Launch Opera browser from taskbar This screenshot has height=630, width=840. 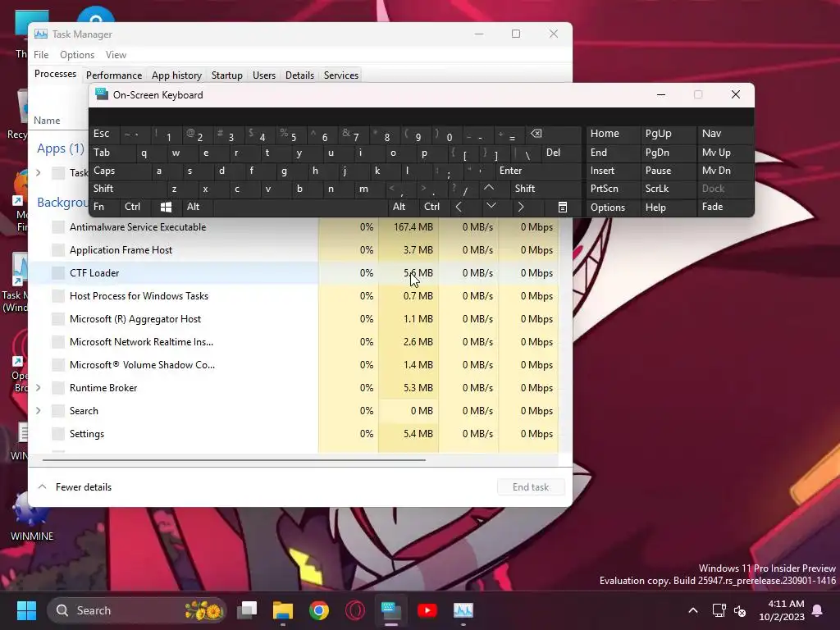[x=354, y=610]
